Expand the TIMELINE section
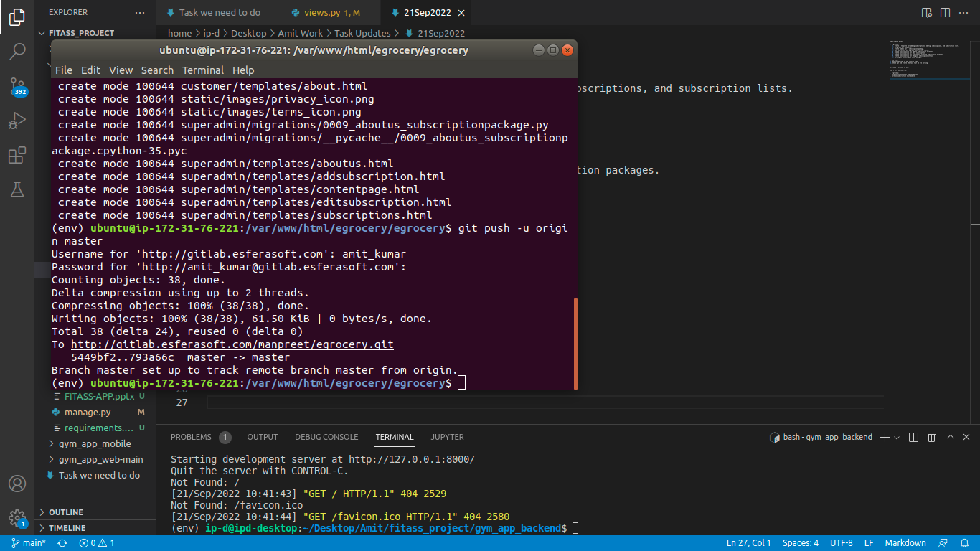This screenshot has width=980, height=551. (x=67, y=528)
